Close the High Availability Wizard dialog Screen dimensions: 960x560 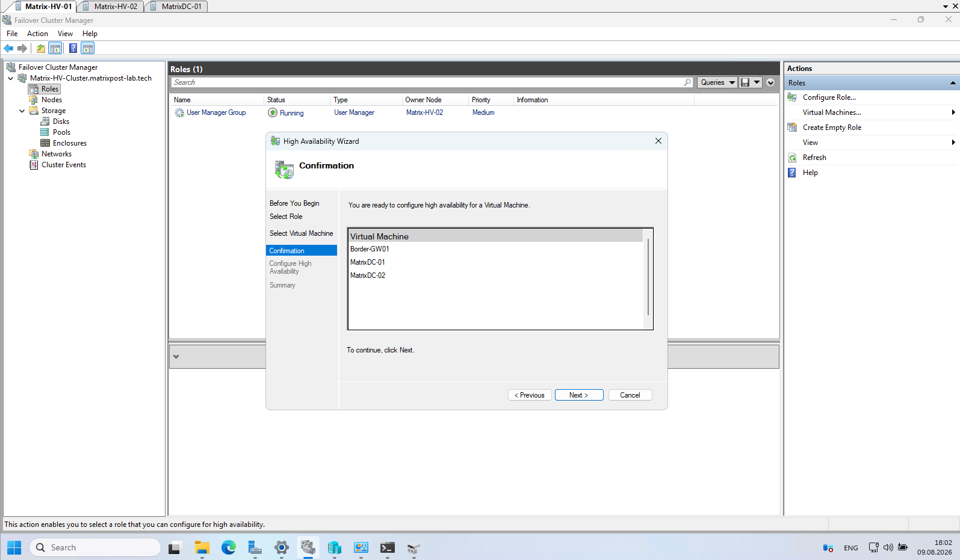[658, 141]
